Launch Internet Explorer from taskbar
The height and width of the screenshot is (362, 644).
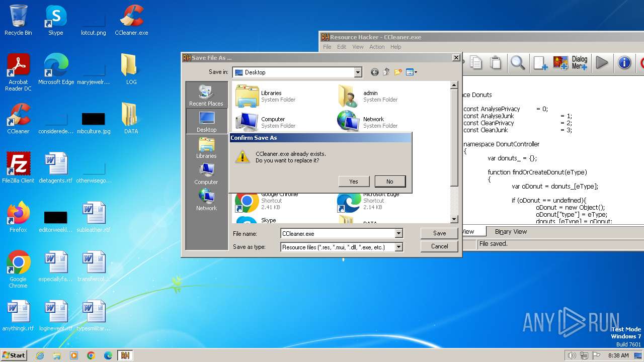tap(40, 355)
